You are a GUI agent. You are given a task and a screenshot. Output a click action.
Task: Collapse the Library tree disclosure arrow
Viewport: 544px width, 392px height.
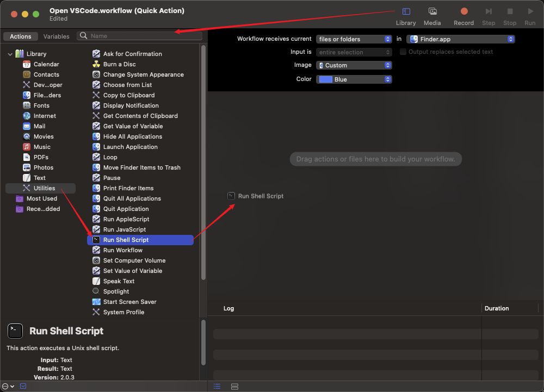point(10,54)
